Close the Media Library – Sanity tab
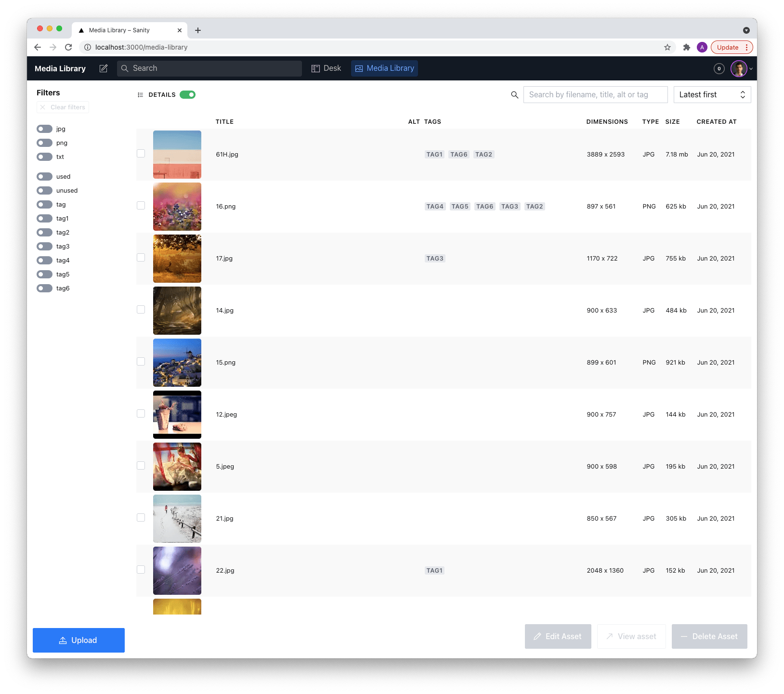The width and height of the screenshot is (784, 694). coord(180,30)
